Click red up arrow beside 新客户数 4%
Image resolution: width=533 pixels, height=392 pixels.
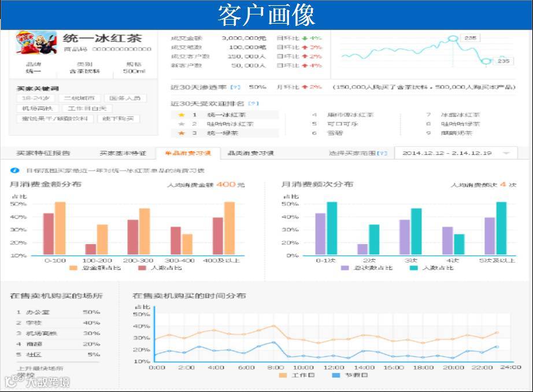pyautogui.click(x=305, y=65)
